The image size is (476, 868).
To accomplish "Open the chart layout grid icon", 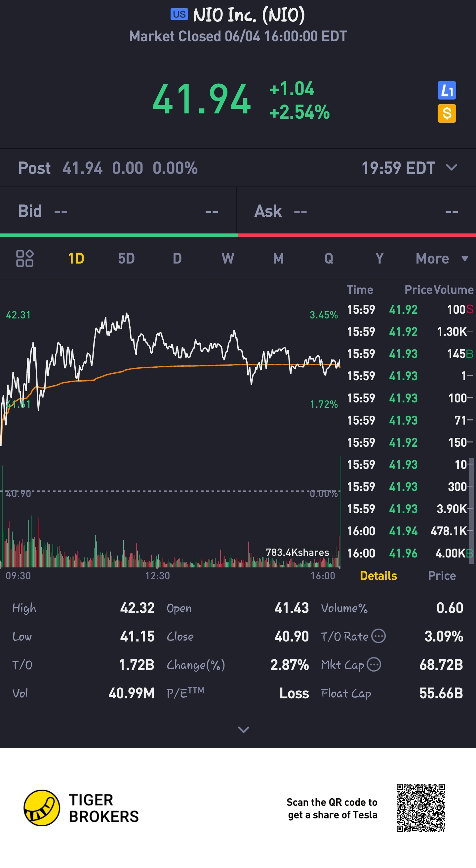I will click(24, 259).
